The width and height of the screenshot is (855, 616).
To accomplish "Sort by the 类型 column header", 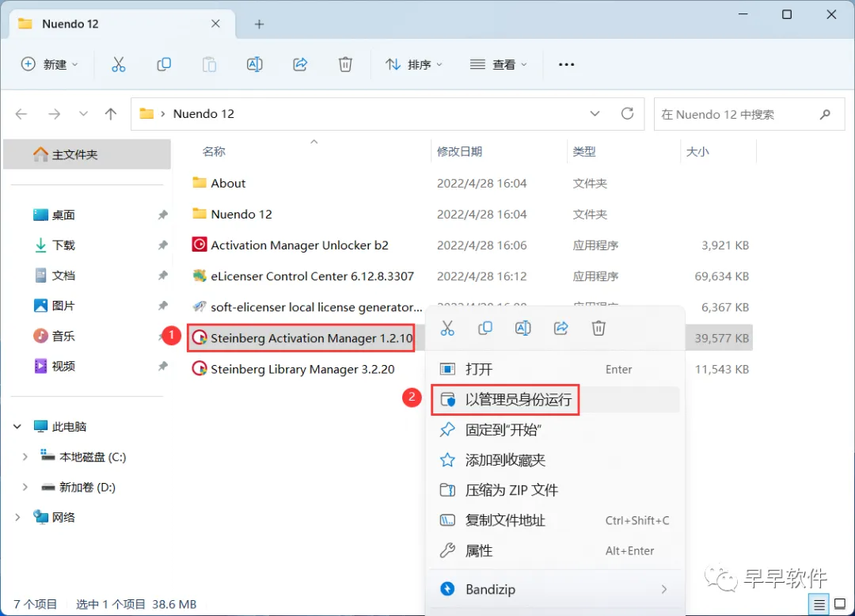I will click(x=584, y=151).
